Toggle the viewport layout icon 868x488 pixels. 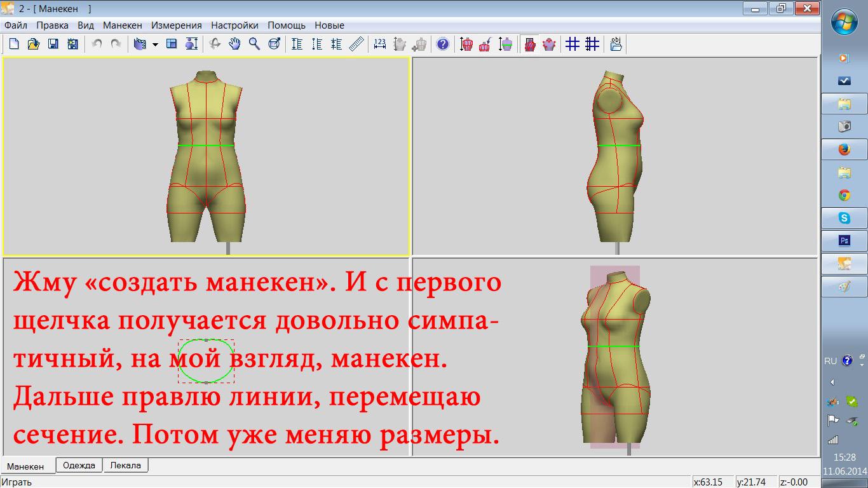pyautogui.click(x=172, y=44)
